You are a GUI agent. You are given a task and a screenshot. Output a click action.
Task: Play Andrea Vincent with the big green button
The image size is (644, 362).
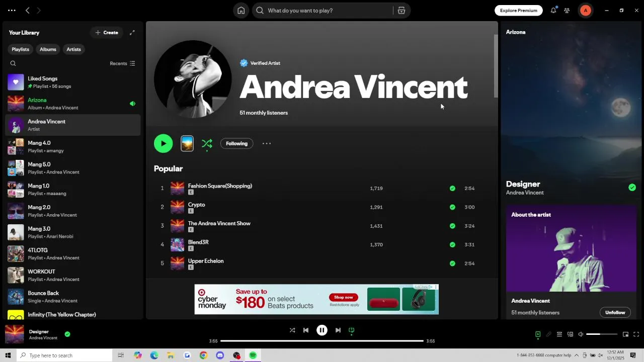(163, 143)
